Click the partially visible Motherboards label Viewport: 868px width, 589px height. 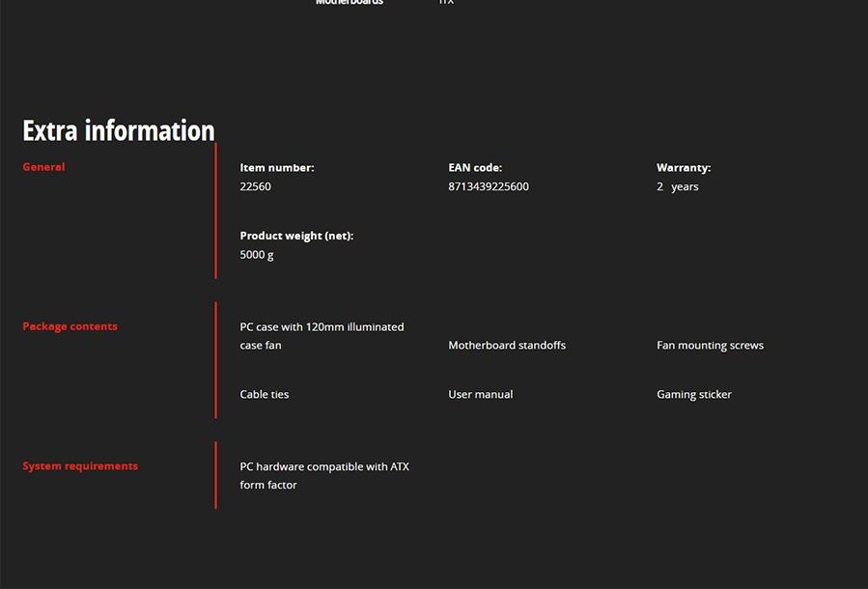coord(349,3)
